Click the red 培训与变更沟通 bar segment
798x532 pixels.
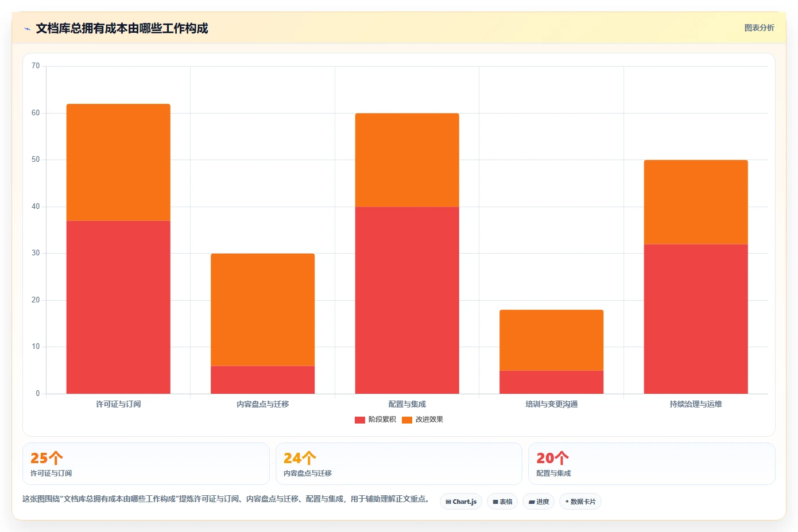[x=551, y=382]
